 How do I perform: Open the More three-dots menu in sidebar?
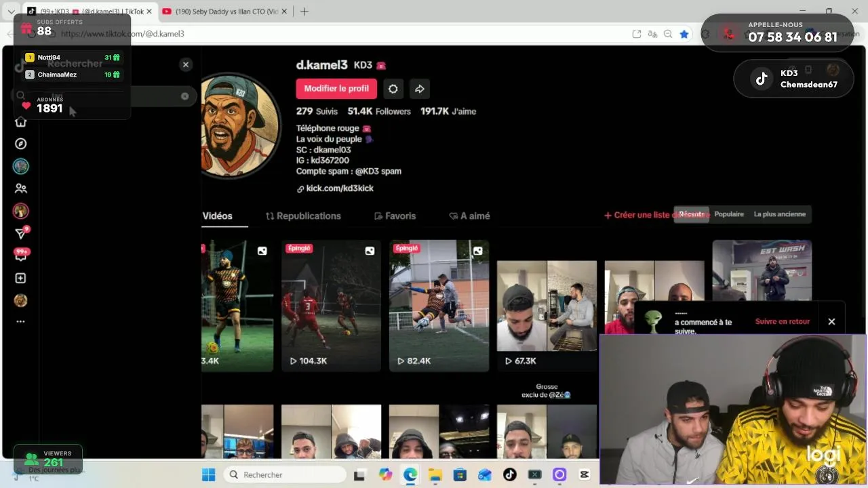[21, 322]
